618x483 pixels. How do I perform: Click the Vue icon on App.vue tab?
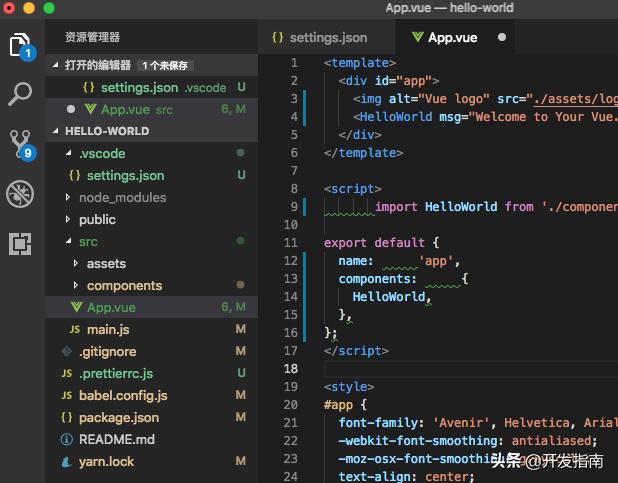click(x=417, y=37)
